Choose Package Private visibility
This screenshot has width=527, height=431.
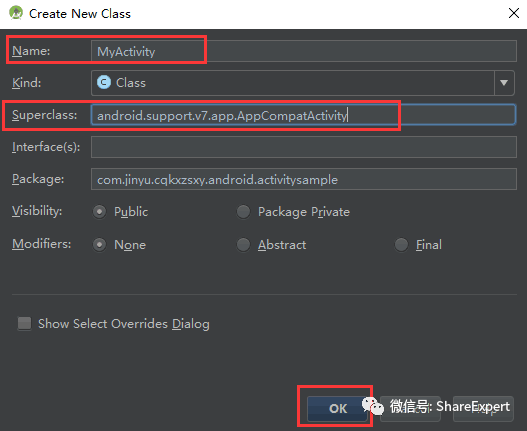click(x=243, y=212)
